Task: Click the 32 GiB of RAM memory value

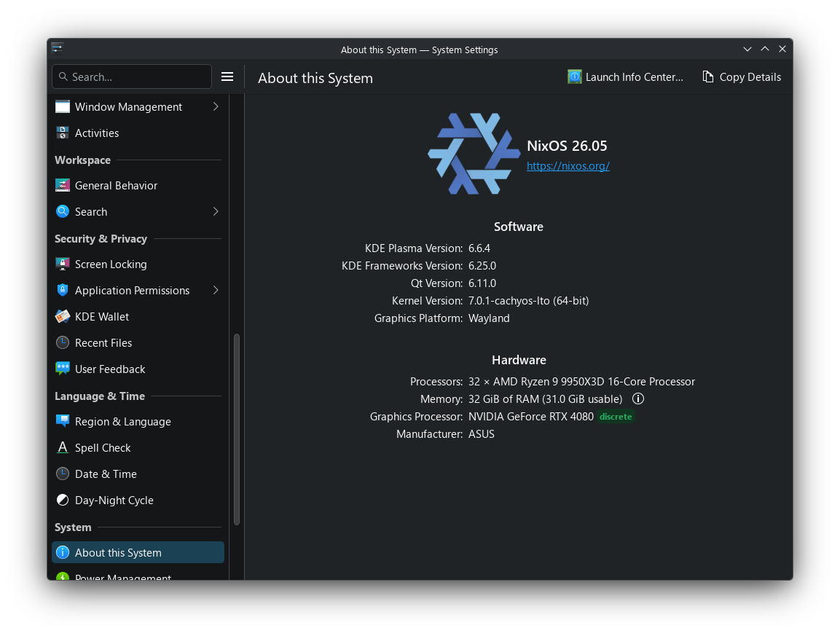Action: coord(546,399)
